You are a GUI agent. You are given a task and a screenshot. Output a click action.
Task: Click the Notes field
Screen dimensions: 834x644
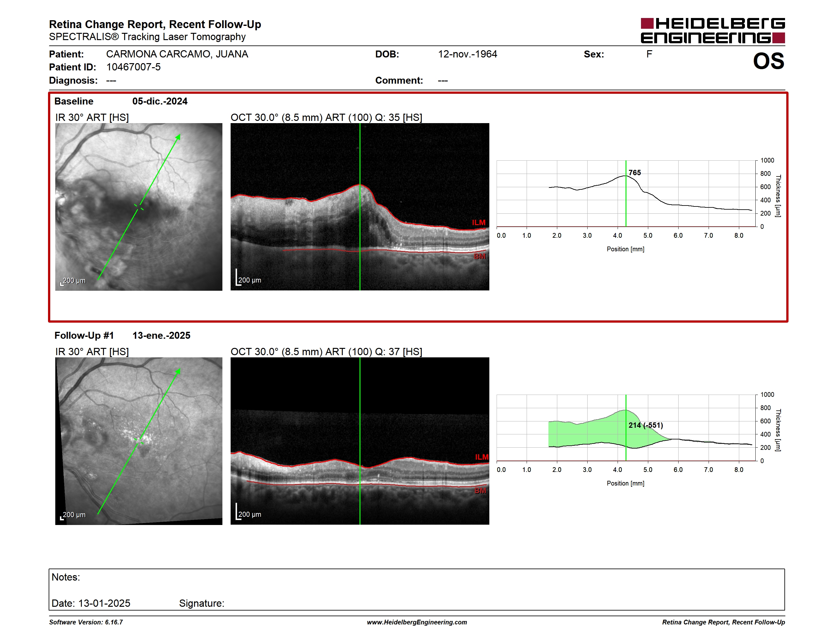pos(417,590)
